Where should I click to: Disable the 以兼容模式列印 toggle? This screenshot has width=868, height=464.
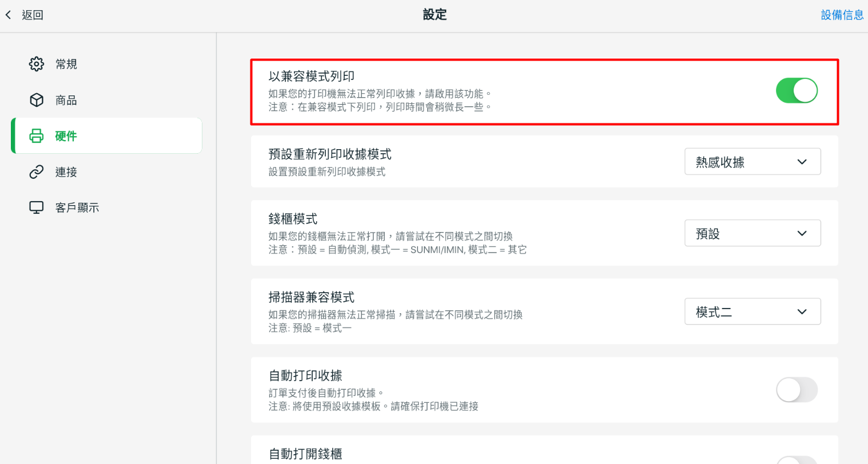tap(796, 91)
